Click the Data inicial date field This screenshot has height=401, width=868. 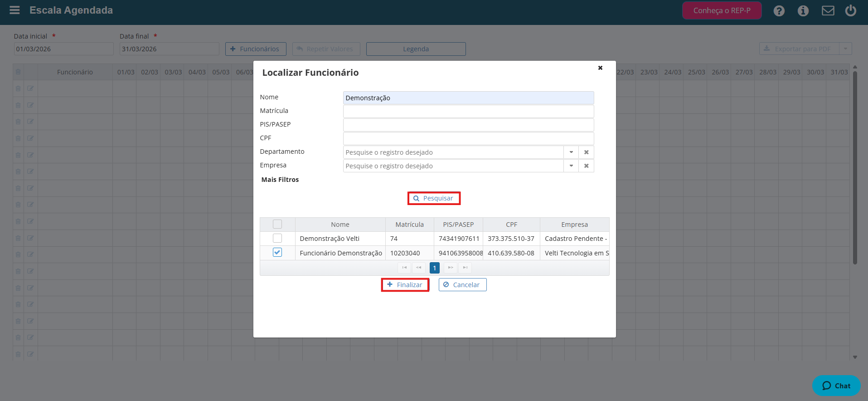pyautogui.click(x=63, y=49)
